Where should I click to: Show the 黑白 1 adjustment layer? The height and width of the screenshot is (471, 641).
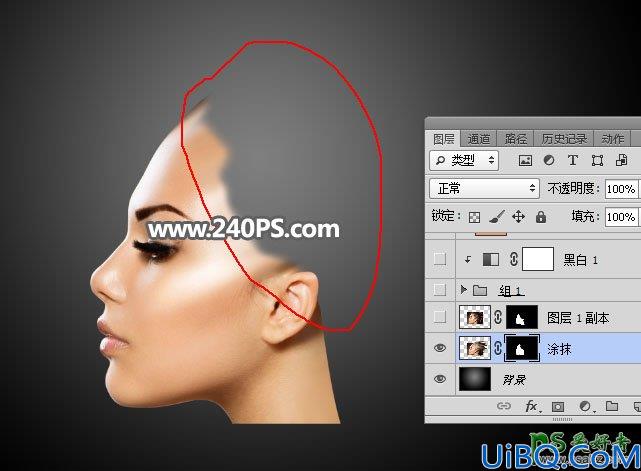pyautogui.click(x=440, y=259)
